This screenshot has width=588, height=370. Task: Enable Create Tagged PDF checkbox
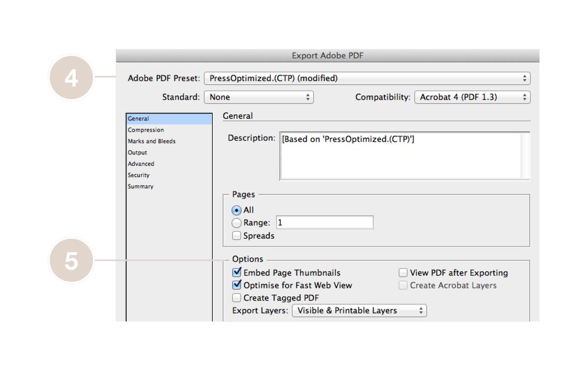(x=237, y=298)
